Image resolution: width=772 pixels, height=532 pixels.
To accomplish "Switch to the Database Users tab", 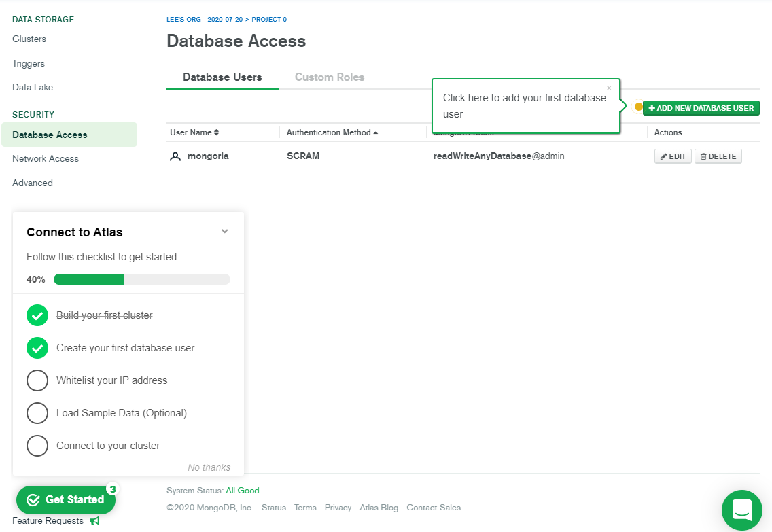I will click(x=222, y=77).
